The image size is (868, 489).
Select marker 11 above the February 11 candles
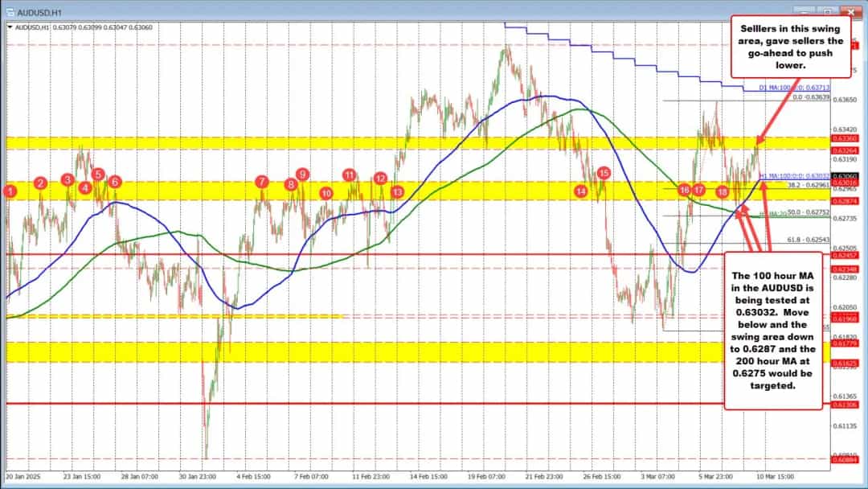[x=349, y=174]
